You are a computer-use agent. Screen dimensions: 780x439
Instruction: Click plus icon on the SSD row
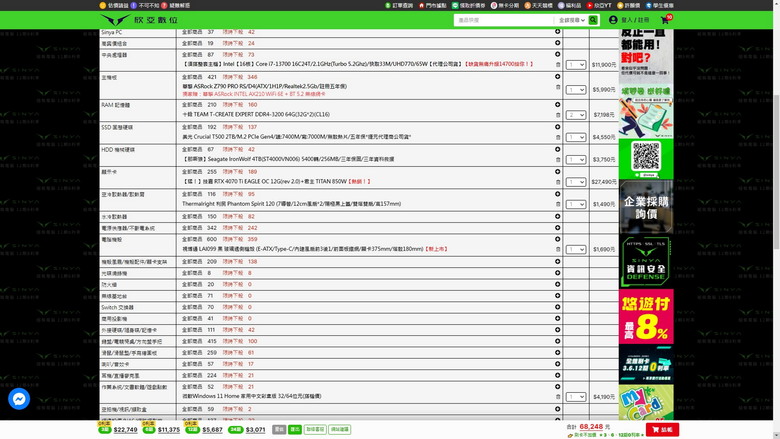click(557, 127)
